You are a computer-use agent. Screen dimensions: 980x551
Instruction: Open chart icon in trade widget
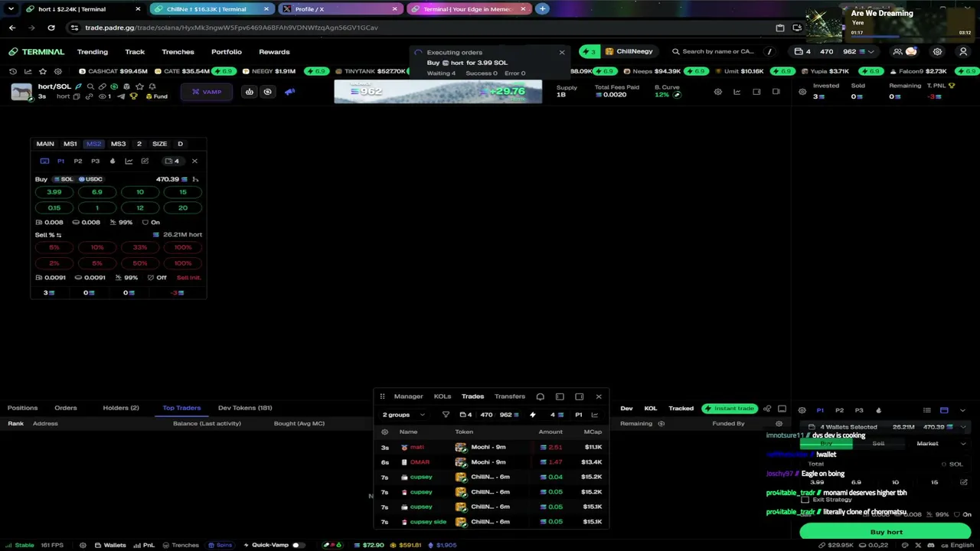tap(129, 161)
